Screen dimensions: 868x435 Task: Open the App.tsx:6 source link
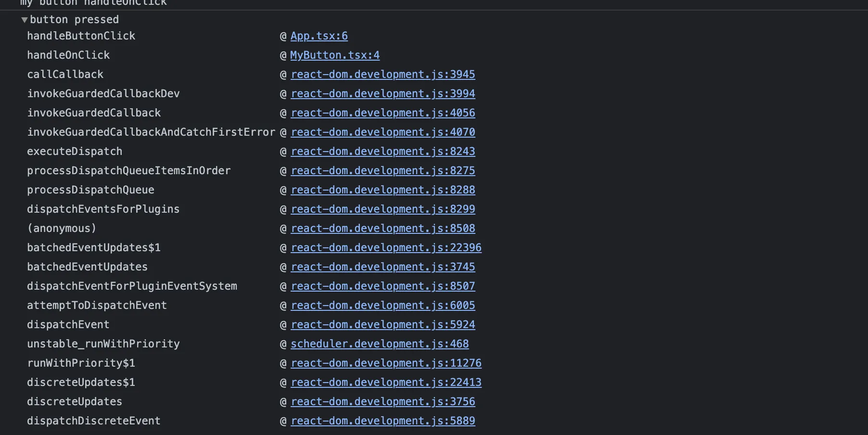click(319, 36)
